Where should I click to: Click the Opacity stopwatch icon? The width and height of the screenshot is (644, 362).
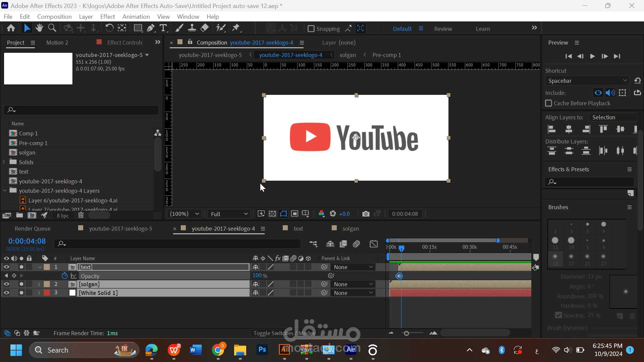click(65, 276)
